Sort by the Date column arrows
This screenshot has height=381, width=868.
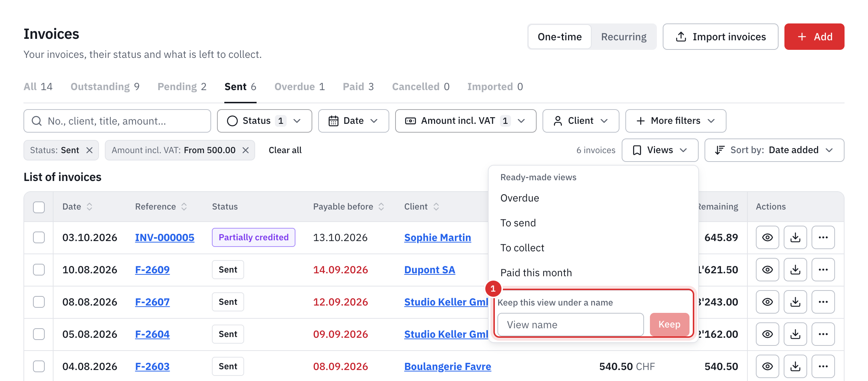pos(89,207)
